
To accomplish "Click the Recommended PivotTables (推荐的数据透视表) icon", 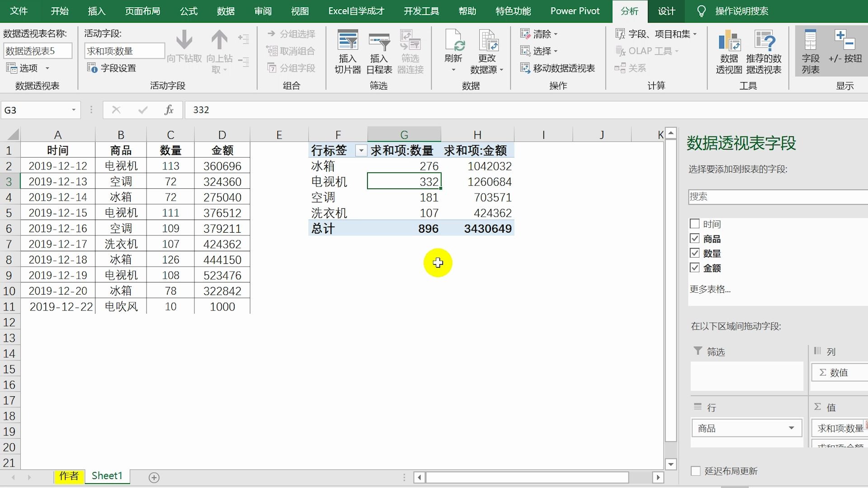I will (764, 42).
